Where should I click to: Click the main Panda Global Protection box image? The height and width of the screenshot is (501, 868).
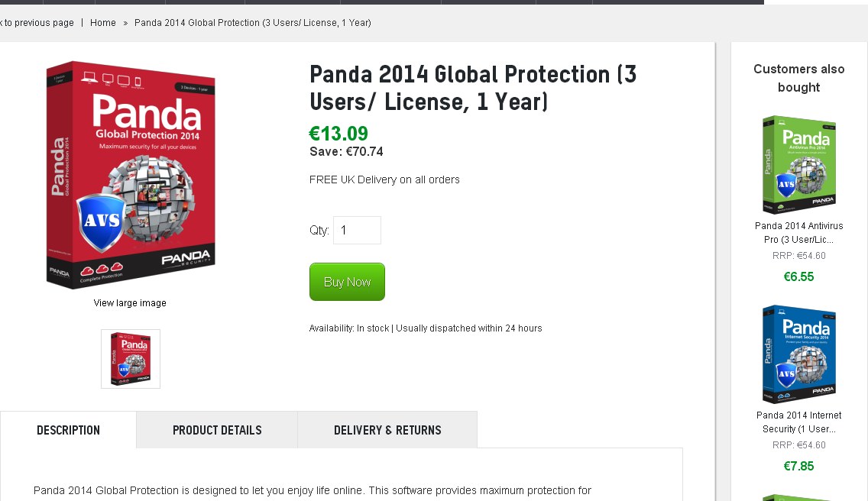click(130, 174)
